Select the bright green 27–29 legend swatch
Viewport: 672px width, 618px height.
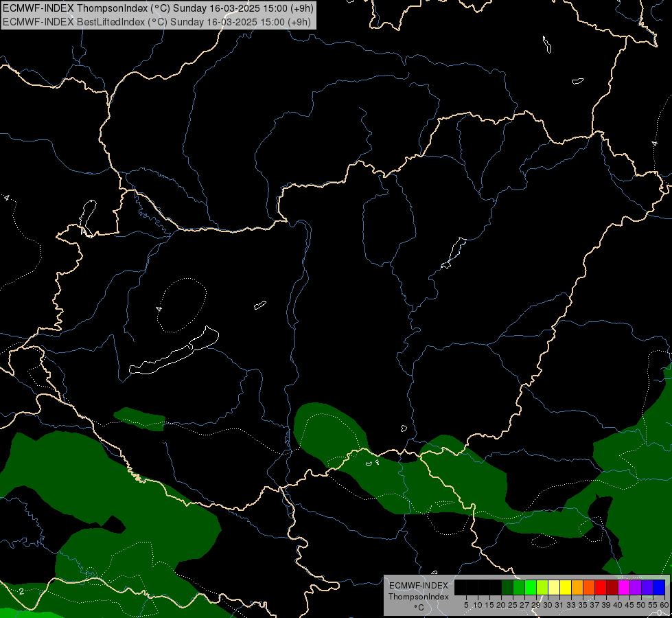click(531, 587)
